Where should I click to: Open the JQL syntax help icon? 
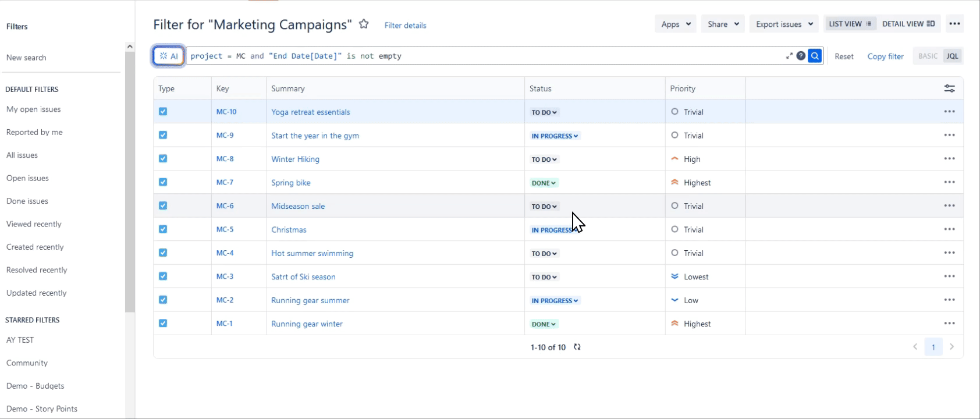pyautogui.click(x=801, y=56)
